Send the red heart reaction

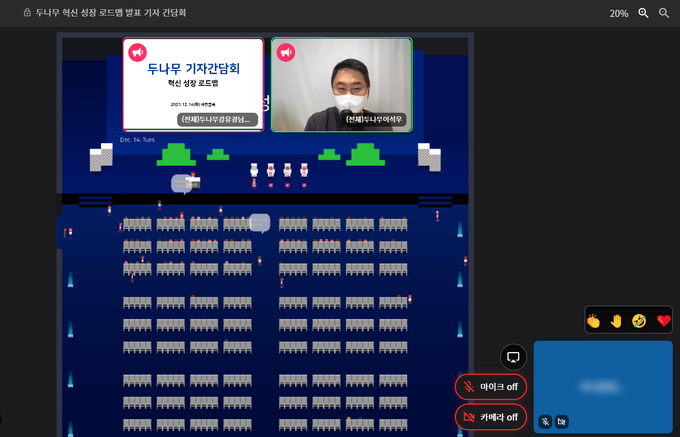coord(662,320)
